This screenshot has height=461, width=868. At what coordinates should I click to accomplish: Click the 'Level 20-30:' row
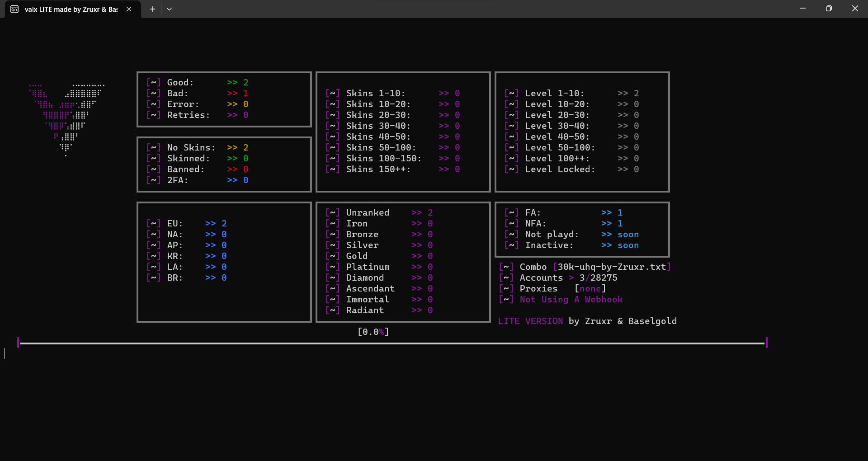pyautogui.click(x=571, y=115)
